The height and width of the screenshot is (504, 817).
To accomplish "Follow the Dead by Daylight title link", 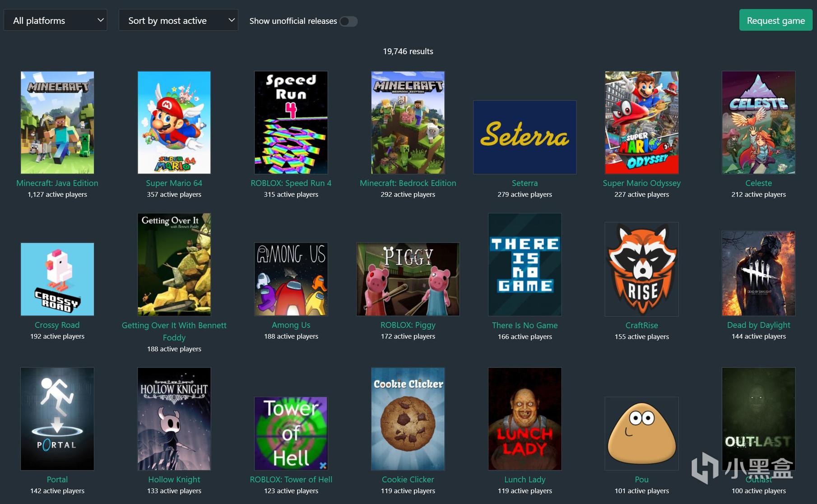I will click(x=759, y=325).
